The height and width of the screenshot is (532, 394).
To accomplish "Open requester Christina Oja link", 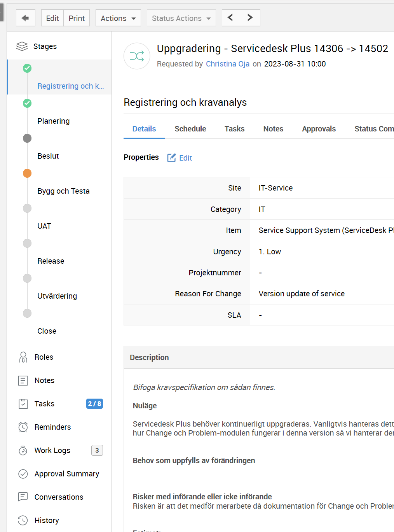I will click(x=228, y=64).
